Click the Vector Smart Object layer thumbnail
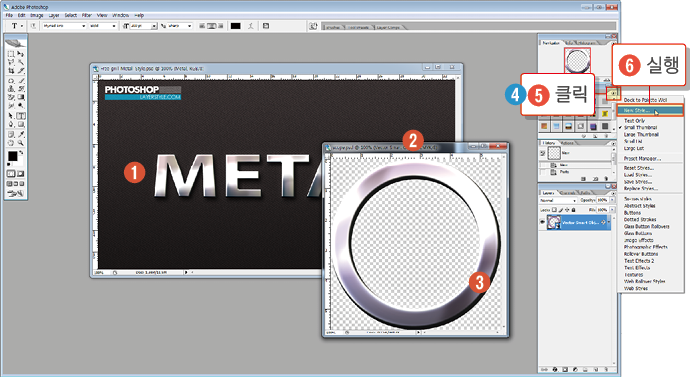 coord(553,223)
